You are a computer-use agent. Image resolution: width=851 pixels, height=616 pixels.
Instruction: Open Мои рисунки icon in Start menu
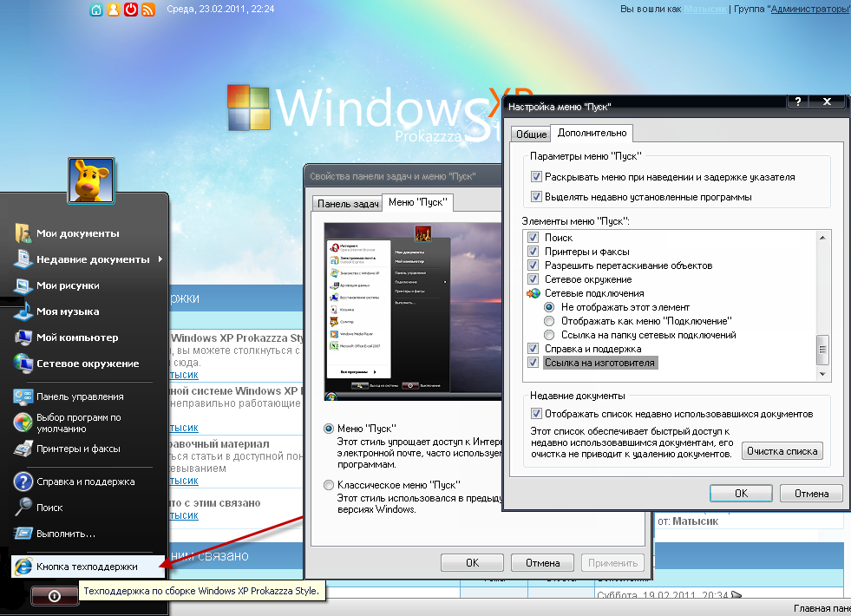click(x=23, y=285)
